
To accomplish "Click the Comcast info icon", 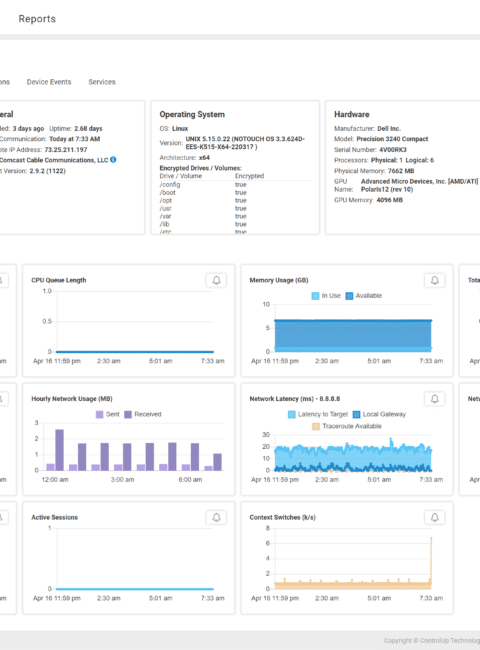I will 113,160.
